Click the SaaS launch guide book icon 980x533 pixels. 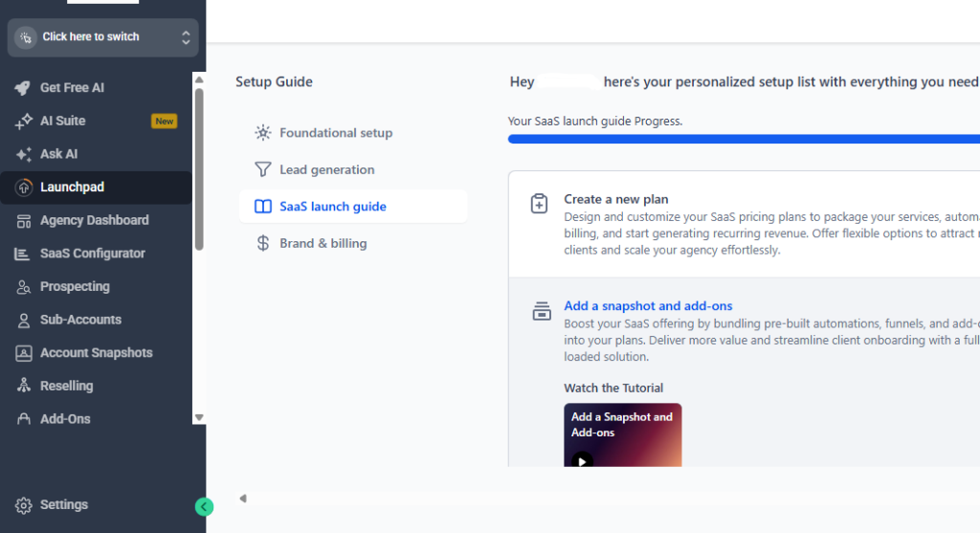coord(263,206)
